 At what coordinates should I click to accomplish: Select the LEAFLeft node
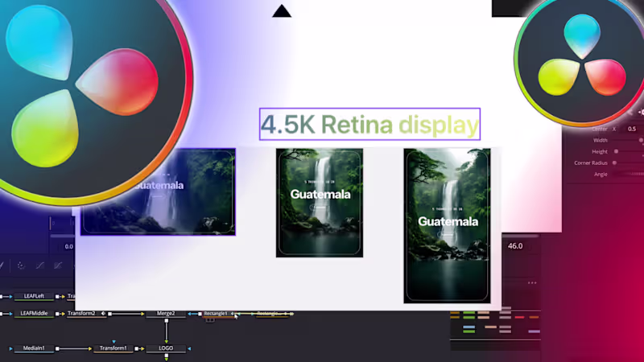[x=34, y=296]
